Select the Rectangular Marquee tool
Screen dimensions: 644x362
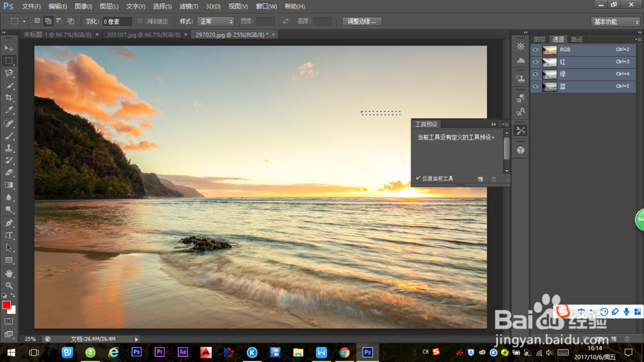(x=8, y=61)
